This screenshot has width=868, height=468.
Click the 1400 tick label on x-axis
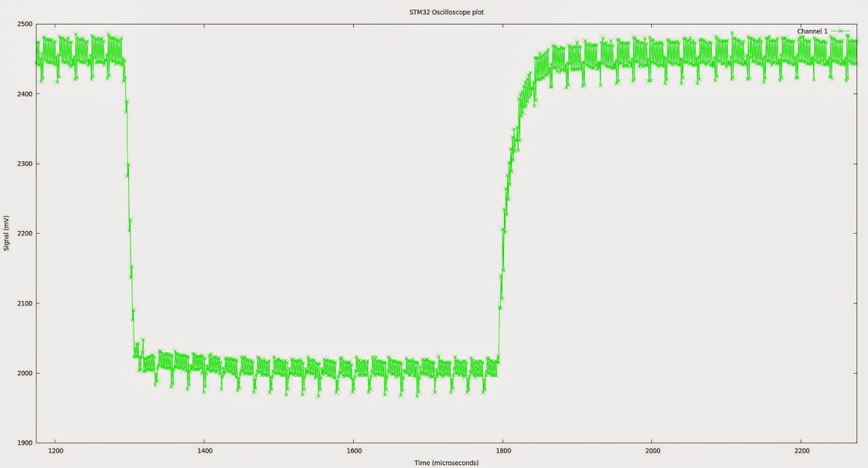coord(204,450)
